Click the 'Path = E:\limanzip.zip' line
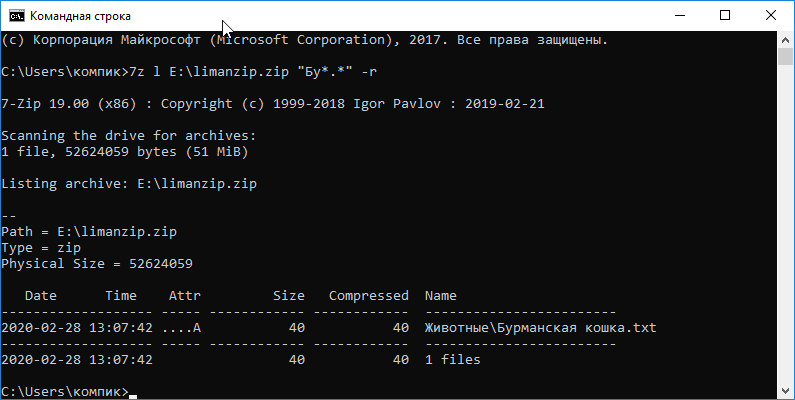This screenshot has height=400, width=795. point(89,232)
